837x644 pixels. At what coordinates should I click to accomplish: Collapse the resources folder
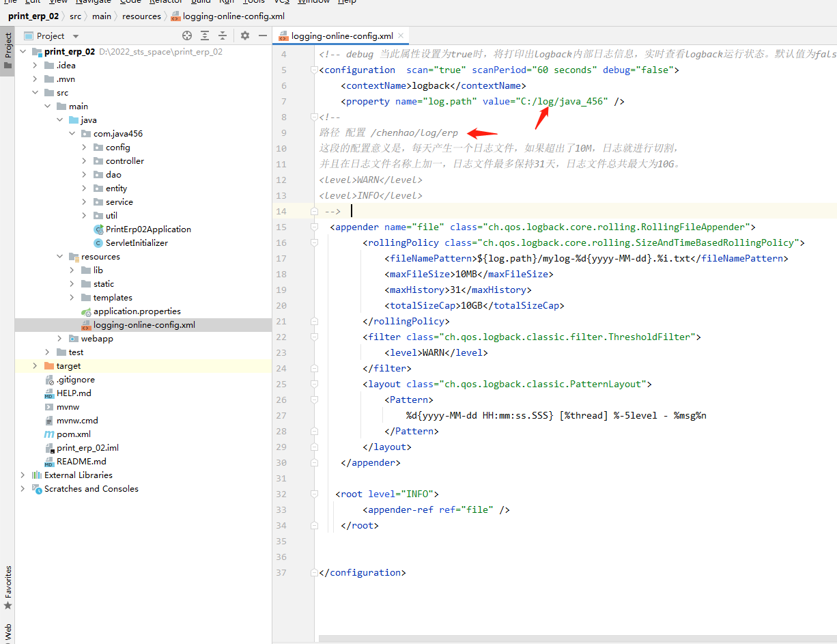[60, 257]
